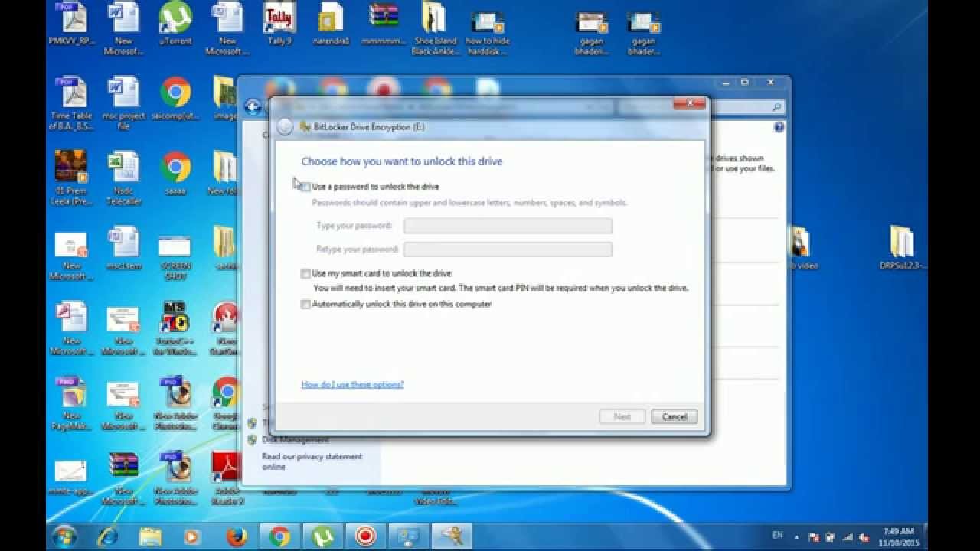Select the msc1sem Word document
Screen dimensions: 980x551
123,248
